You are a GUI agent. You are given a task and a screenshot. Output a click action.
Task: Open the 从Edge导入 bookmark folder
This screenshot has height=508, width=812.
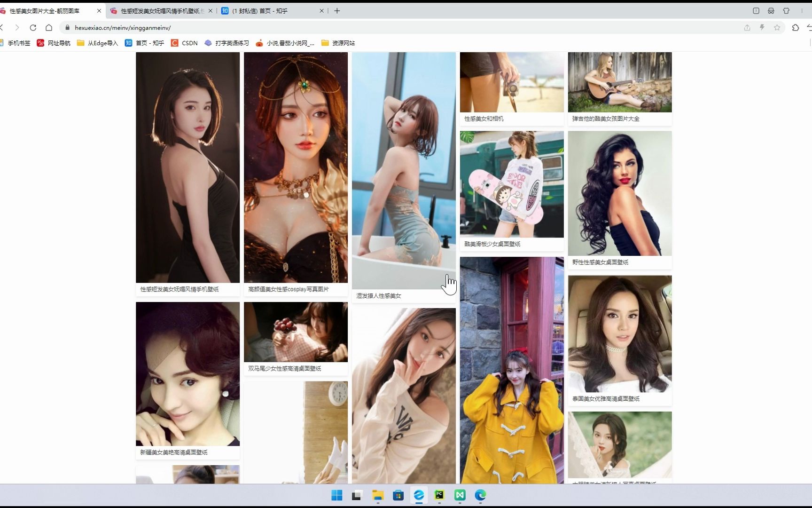coord(98,43)
